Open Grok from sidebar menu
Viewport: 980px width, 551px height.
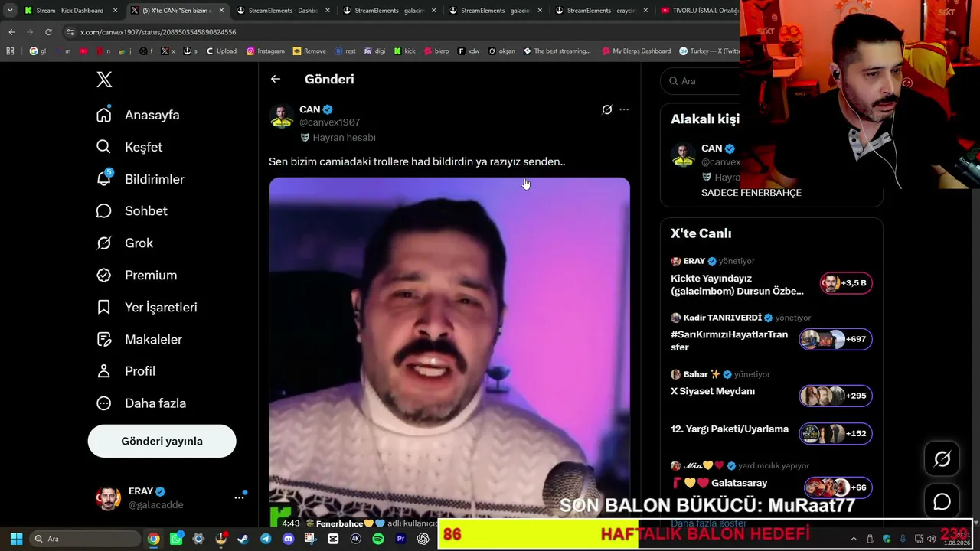click(125, 243)
